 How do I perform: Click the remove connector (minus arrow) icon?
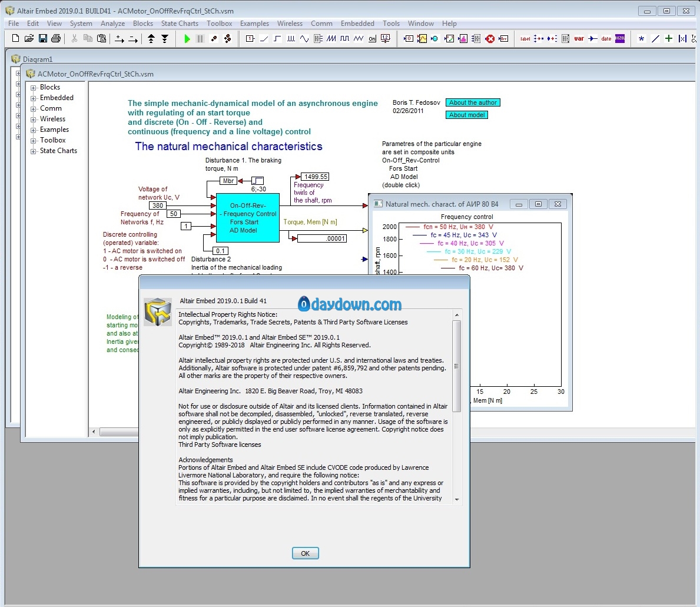click(133, 39)
